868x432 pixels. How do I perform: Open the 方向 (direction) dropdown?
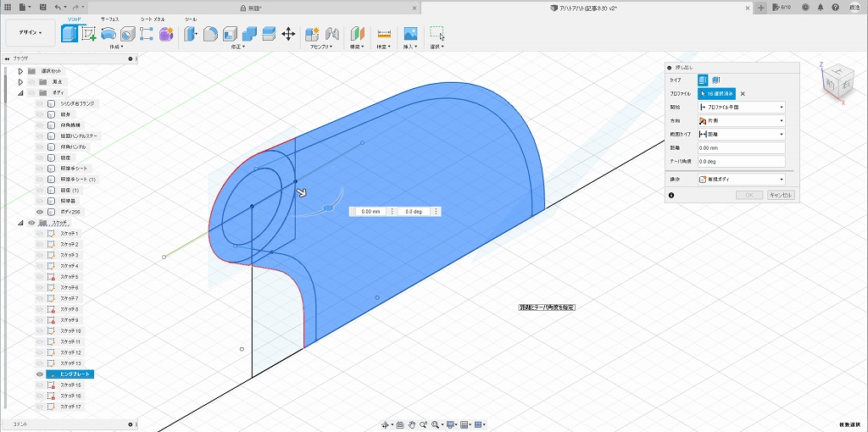pyautogui.click(x=741, y=121)
